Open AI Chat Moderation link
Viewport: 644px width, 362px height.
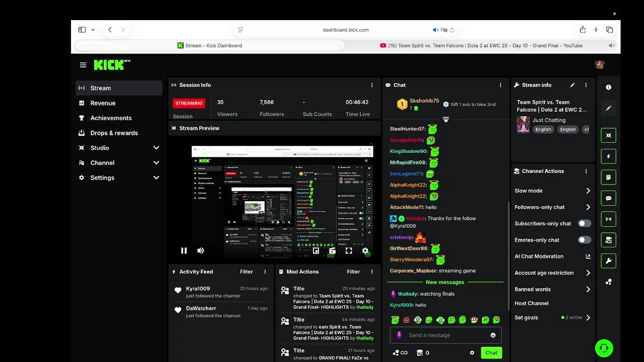[x=552, y=256]
